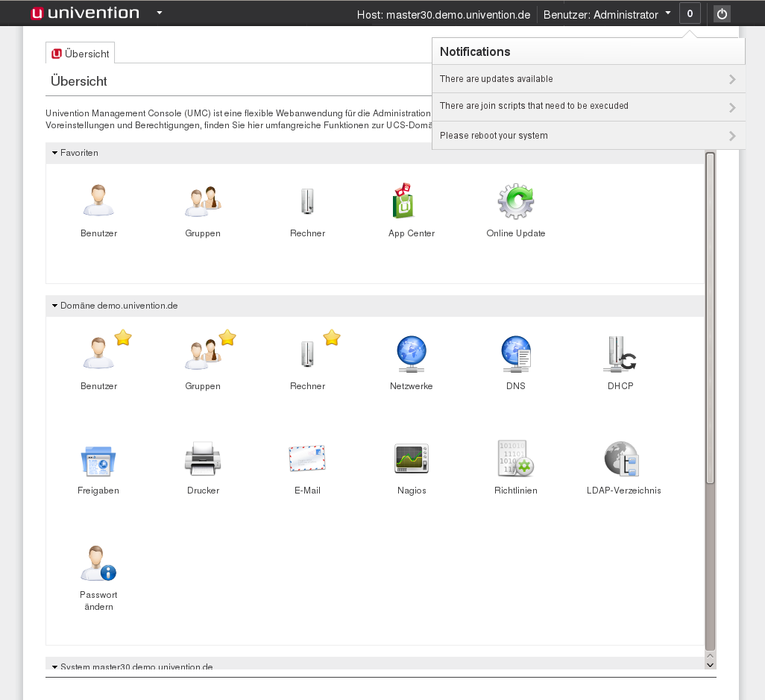Open the Nagios monitoring module
The image size is (765, 700).
click(411, 460)
